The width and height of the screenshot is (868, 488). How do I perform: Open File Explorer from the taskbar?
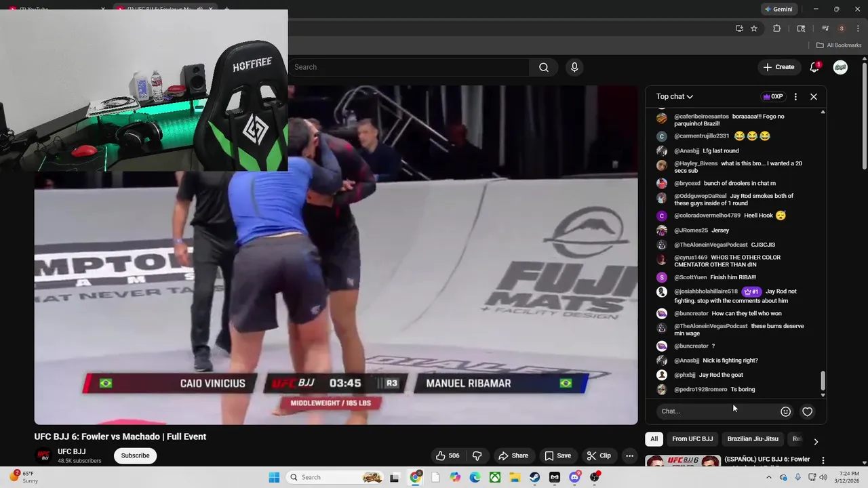click(515, 477)
